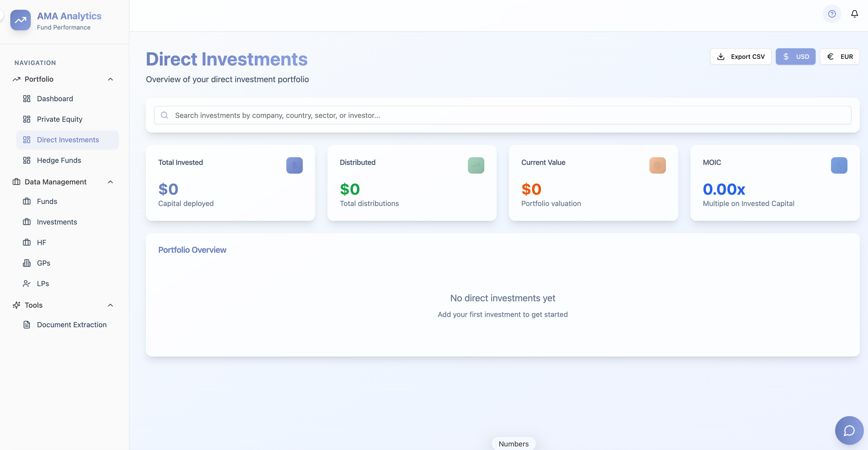Click the Total Invested dollar icon

click(x=295, y=166)
